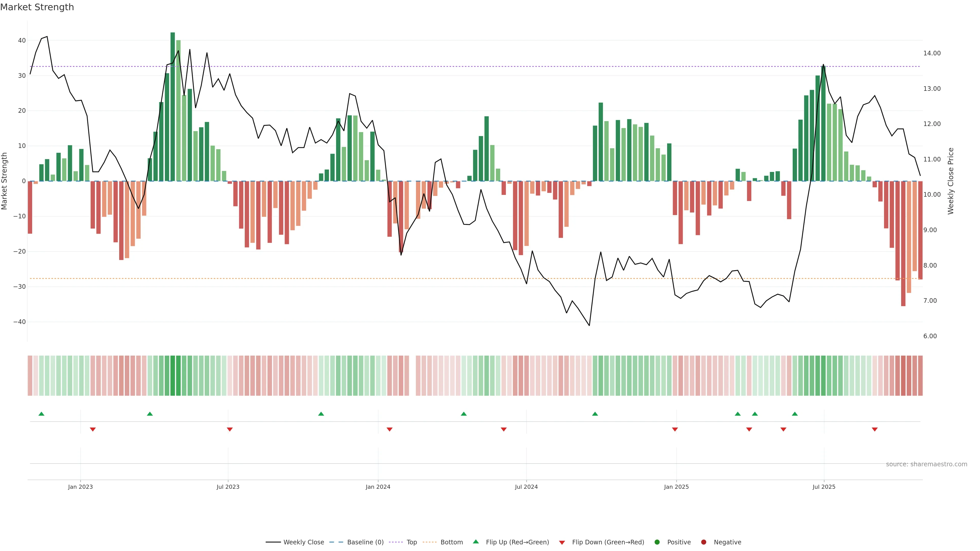This screenshot has height=551, width=980.
Task: Click the Jan 2024 x-axis label
Action: pyautogui.click(x=378, y=487)
